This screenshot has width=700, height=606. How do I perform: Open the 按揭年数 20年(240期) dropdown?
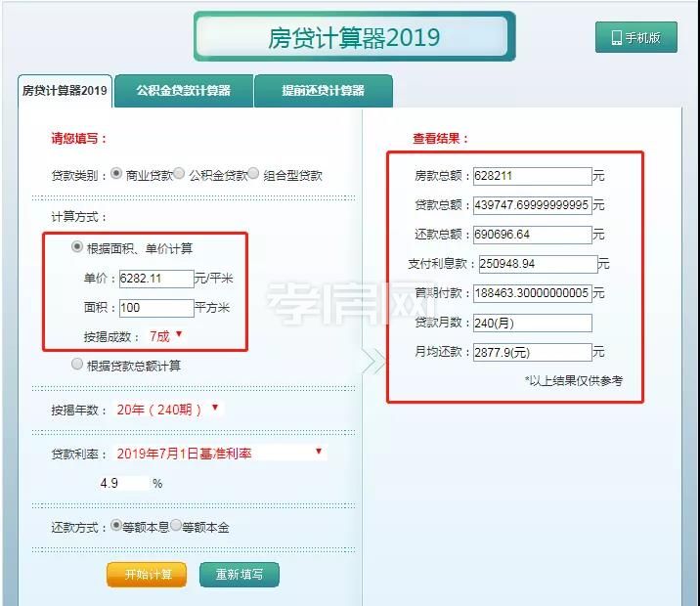(x=168, y=410)
